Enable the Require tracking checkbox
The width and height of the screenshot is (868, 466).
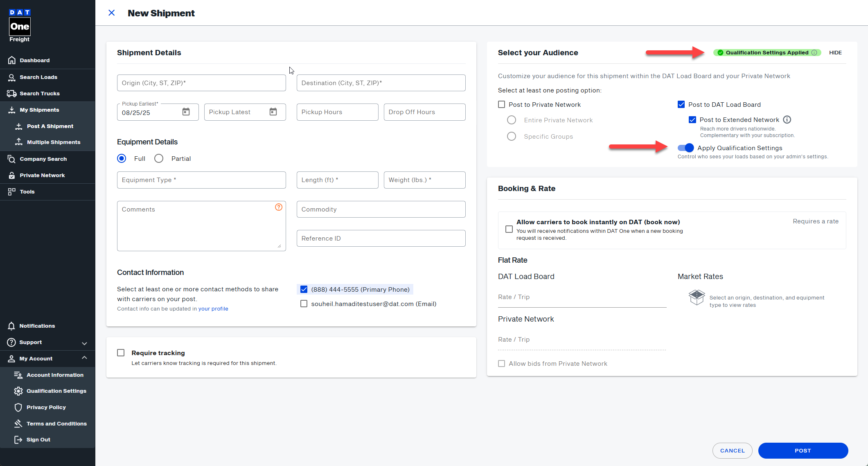pyautogui.click(x=121, y=353)
